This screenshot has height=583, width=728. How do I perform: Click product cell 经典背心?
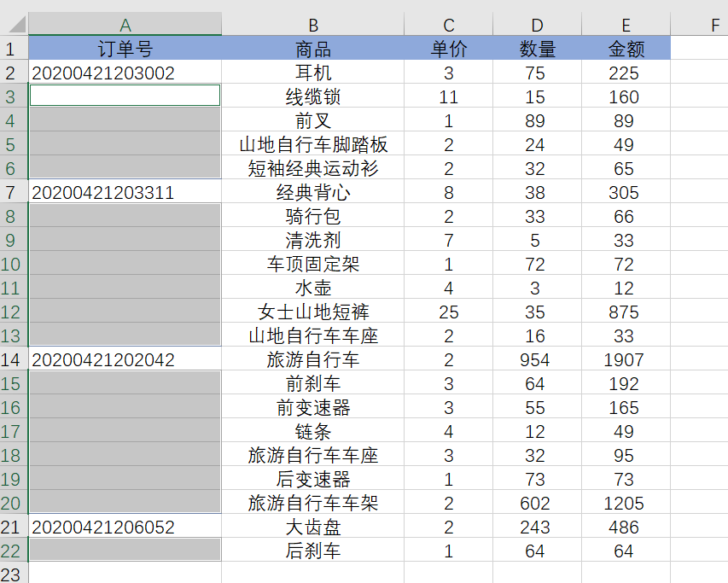(x=313, y=192)
